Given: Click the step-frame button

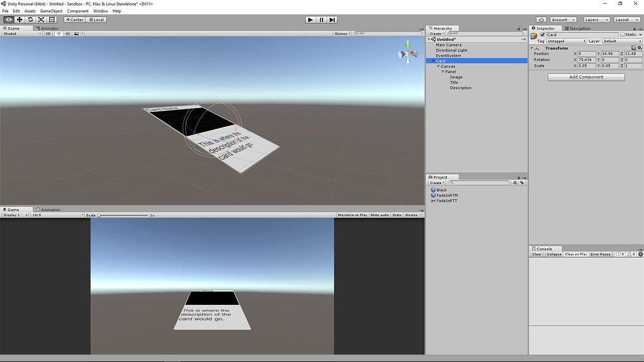Looking at the screenshot, I should click(332, 19).
